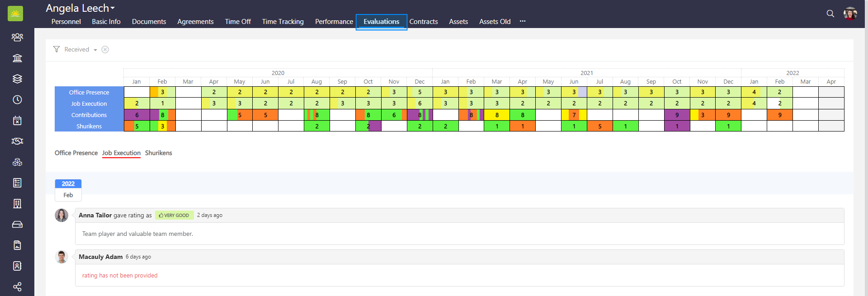Open the Time Tracking tab

point(283,22)
